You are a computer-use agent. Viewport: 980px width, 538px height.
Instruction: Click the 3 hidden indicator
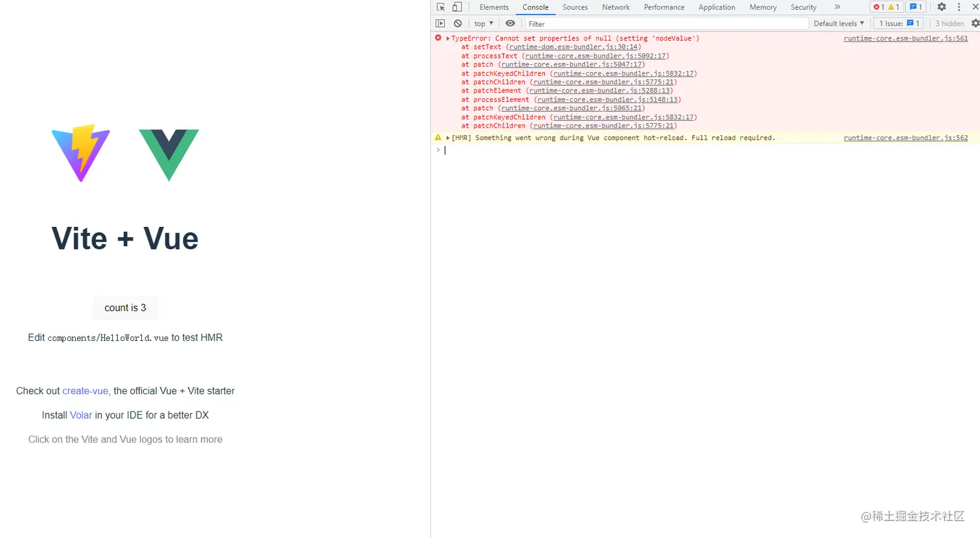[950, 23]
